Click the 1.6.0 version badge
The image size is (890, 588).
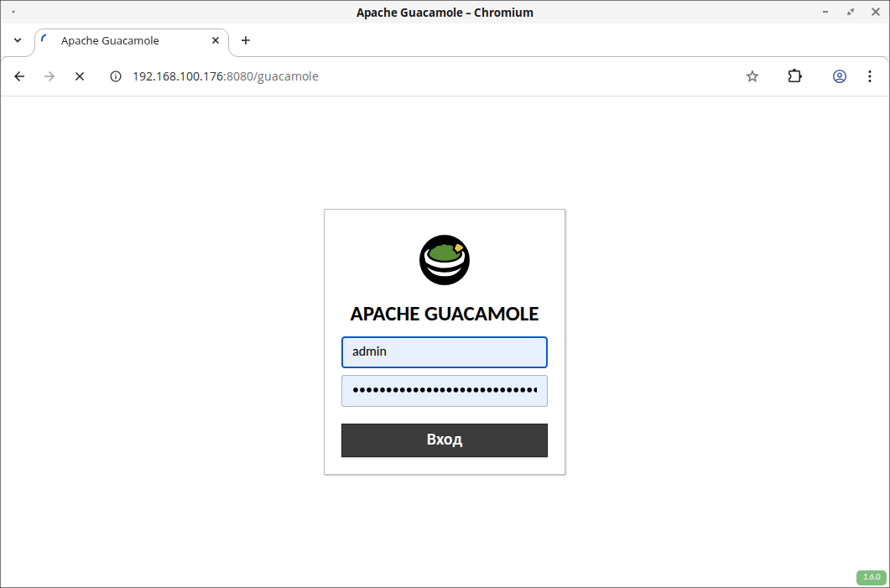(x=872, y=577)
